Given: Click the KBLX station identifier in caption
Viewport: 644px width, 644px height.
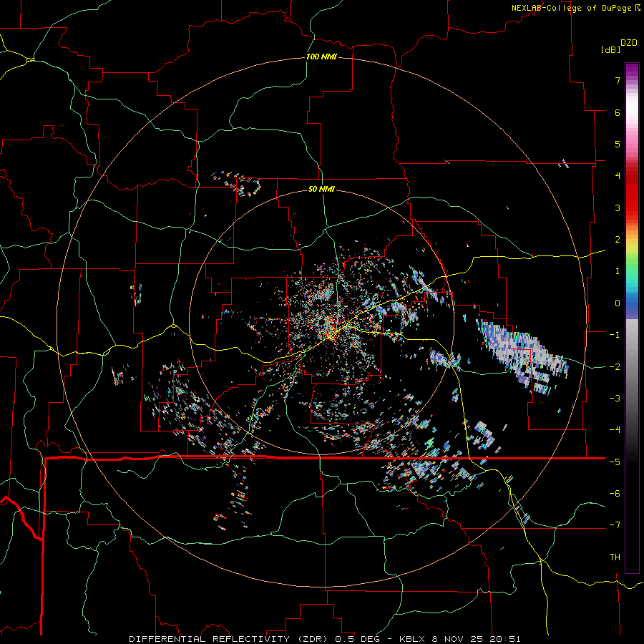Looking at the screenshot, I should [x=412, y=639].
